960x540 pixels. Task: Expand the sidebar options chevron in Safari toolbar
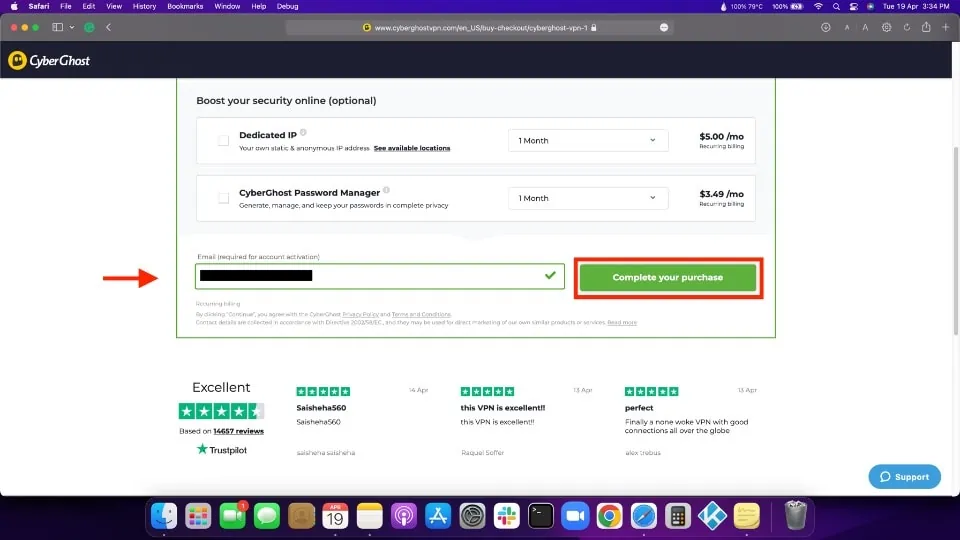click(x=72, y=27)
